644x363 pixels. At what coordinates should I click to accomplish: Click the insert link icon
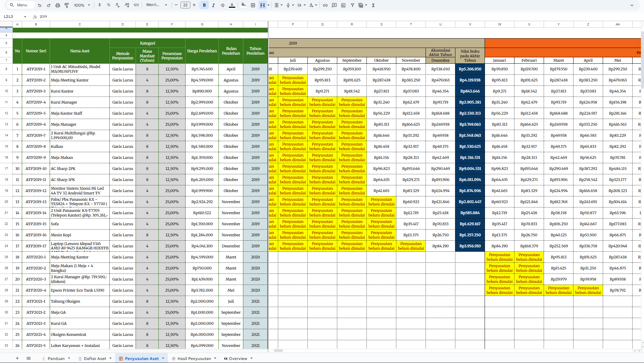click(325, 5)
